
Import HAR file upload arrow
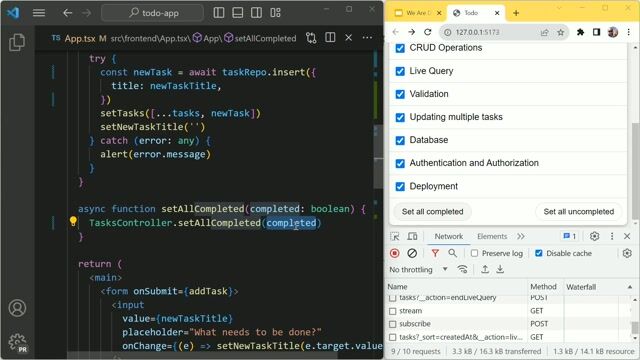pyautogui.click(x=485, y=269)
